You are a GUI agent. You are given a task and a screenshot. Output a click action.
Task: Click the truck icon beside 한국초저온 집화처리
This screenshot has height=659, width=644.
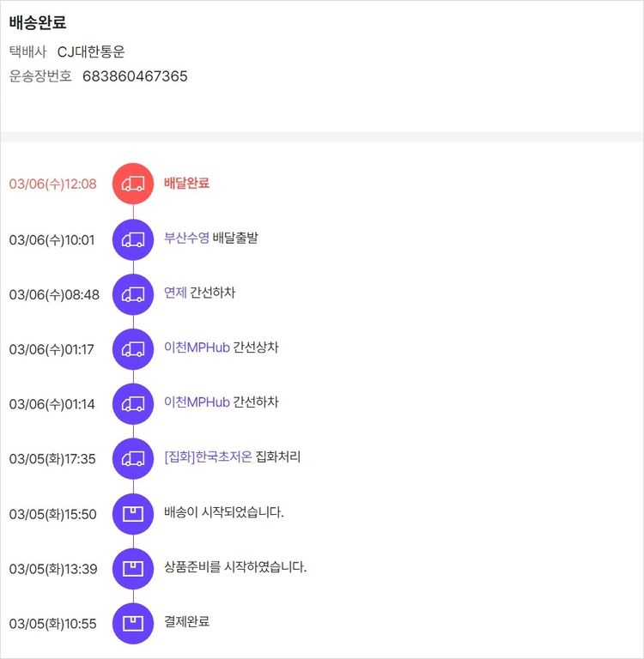click(x=133, y=458)
